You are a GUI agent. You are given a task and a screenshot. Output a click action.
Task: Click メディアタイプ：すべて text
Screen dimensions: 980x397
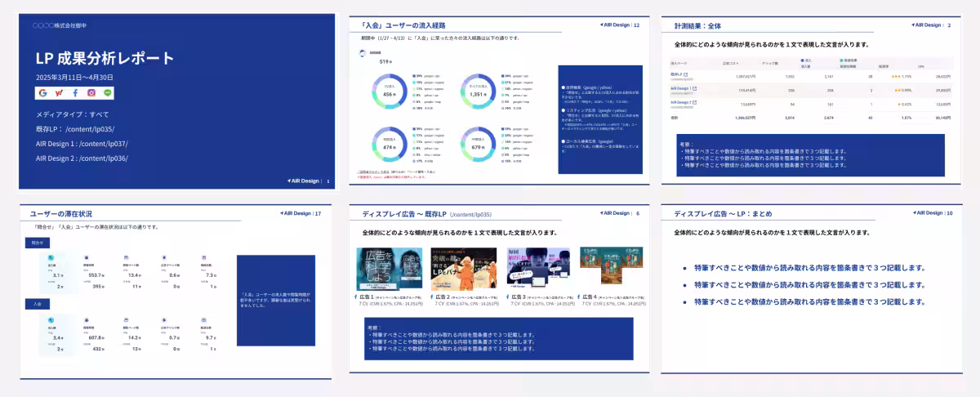[x=72, y=114]
